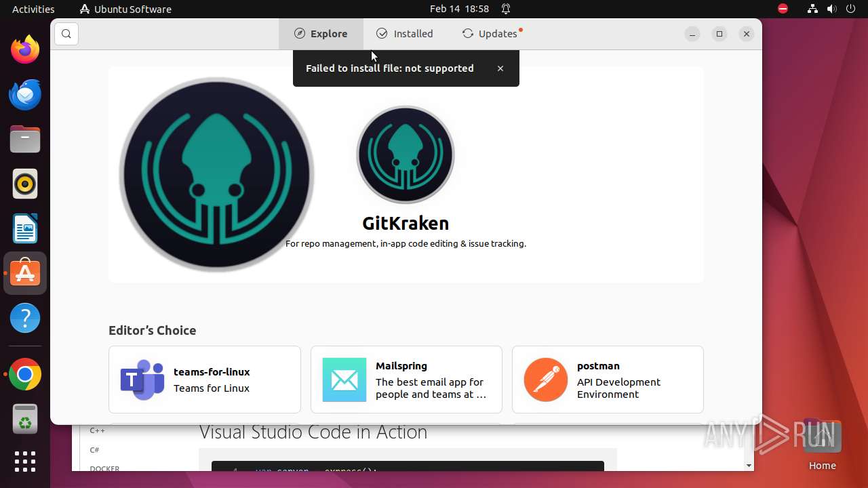The height and width of the screenshot is (488, 868).
Task: Click the postman orange icon
Action: pos(546,380)
